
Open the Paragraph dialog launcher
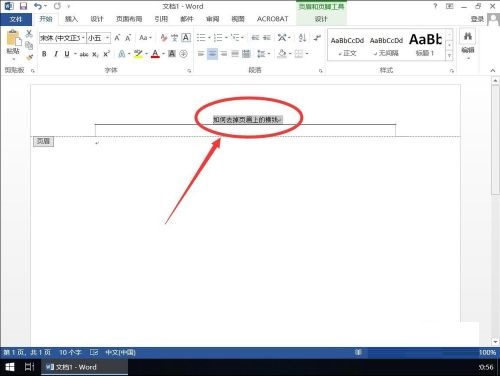(x=321, y=70)
